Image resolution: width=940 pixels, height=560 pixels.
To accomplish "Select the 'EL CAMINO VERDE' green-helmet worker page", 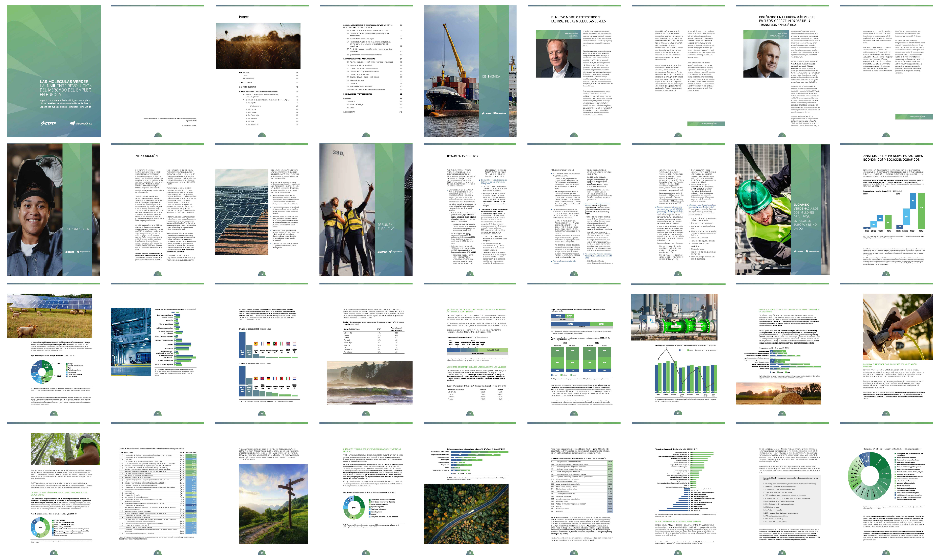I will [782, 209].
